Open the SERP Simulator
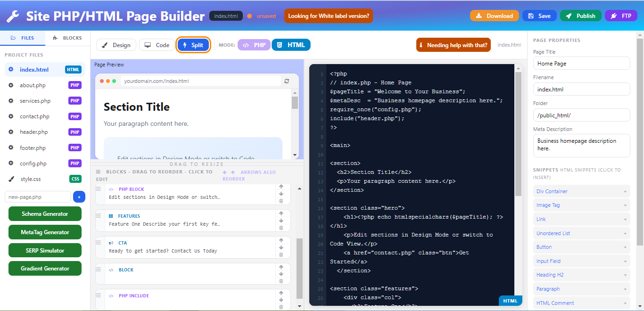644x311 pixels. click(x=45, y=251)
